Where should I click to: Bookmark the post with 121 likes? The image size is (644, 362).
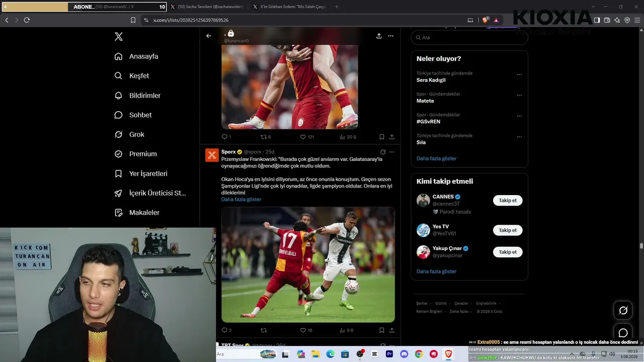tap(382, 137)
